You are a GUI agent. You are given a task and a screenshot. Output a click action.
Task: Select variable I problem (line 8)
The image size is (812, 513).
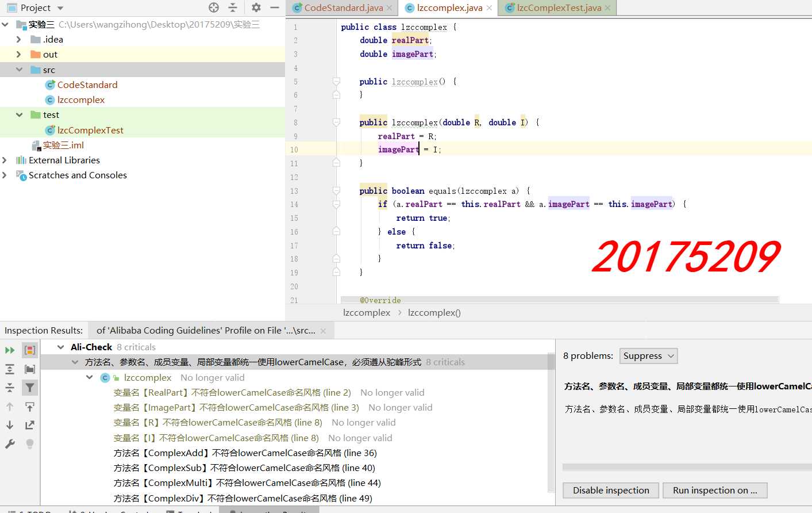216,438
